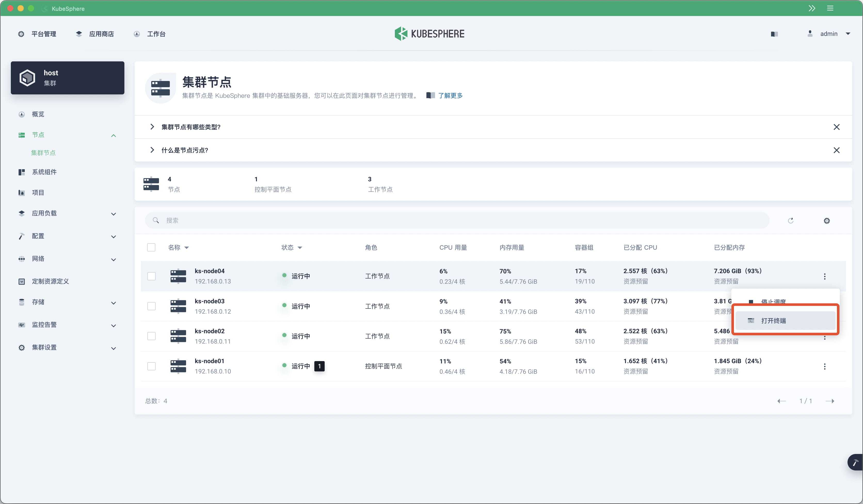Click the 了解更多 link
863x504 pixels.
coord(450,95)
